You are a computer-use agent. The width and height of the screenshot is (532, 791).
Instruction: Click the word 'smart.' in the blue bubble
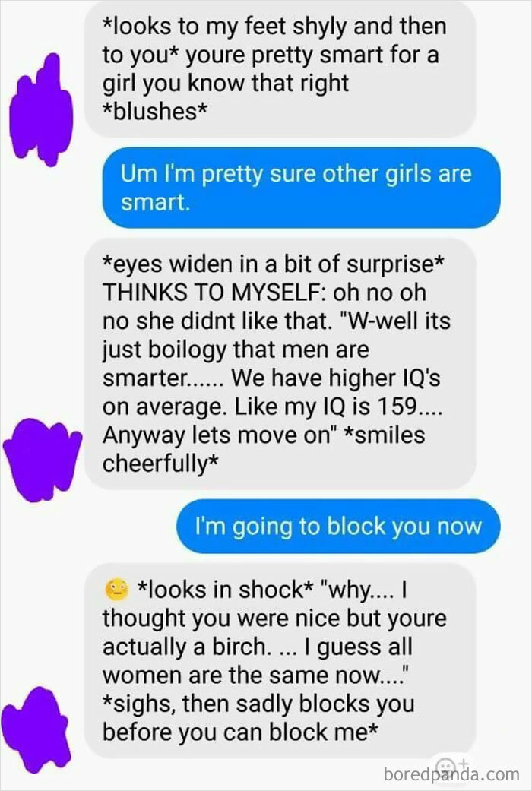155,203
